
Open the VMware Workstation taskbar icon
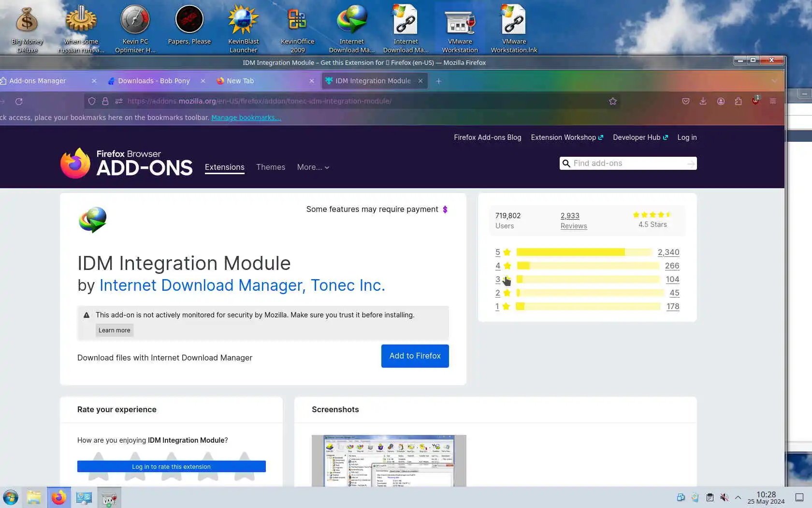(109, 497)
